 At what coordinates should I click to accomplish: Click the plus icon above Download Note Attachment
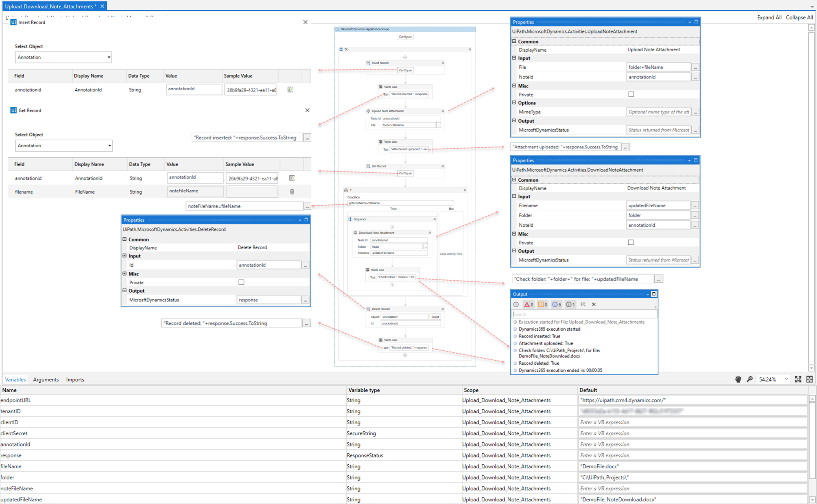[x=392, y=227]
